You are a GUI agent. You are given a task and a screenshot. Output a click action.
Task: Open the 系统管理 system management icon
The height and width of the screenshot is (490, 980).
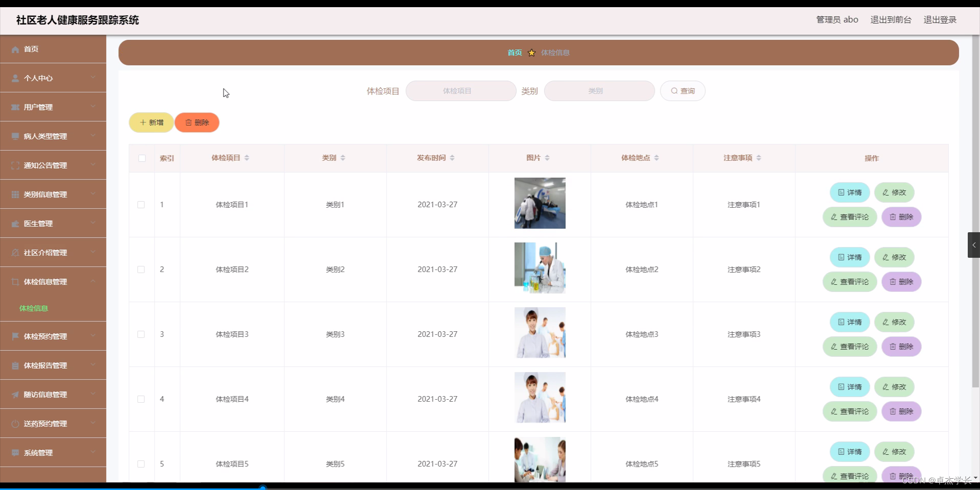pyautogui.click(x=15, y=453)
